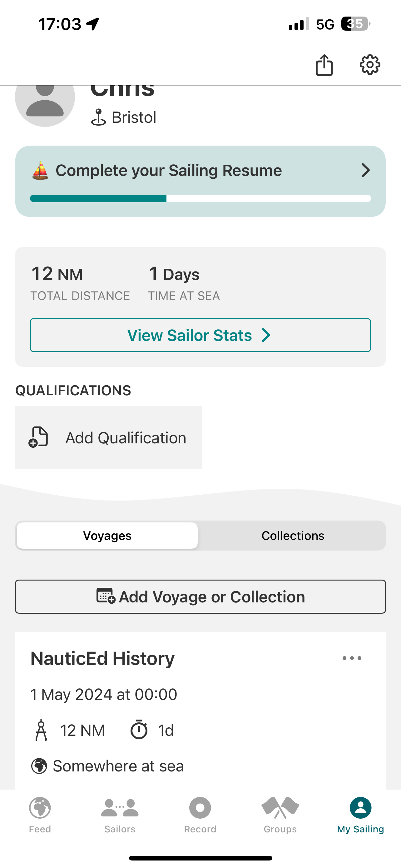Tap the Bristol location anchor icon
Viewport: 401px width, 868px height.
(x=98, y=117)
